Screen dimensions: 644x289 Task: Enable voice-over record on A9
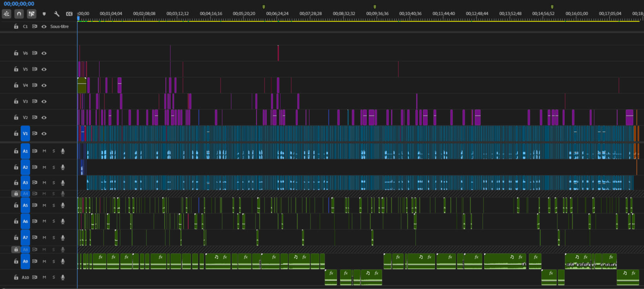point(63,261)
